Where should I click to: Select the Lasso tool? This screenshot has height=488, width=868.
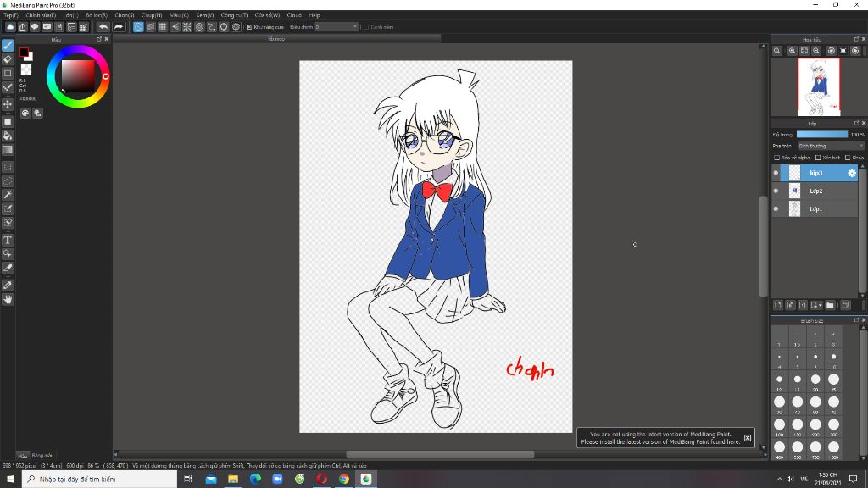(x=8, y=181)
